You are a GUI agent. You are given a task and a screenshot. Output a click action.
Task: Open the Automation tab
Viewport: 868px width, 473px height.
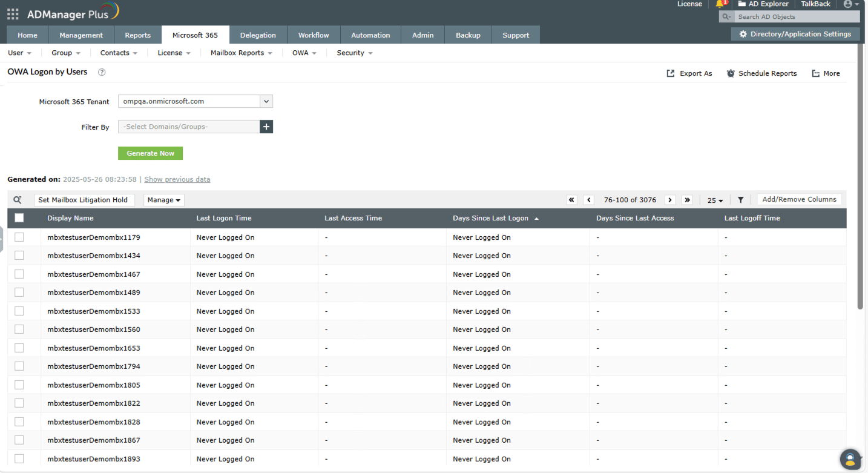pyautogui.click(x=370, y=35)
